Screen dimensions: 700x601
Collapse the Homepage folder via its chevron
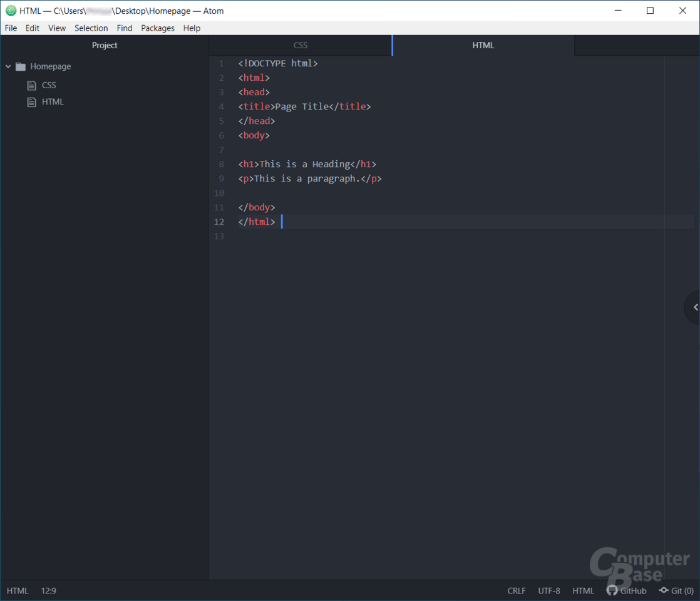point(8,66)
